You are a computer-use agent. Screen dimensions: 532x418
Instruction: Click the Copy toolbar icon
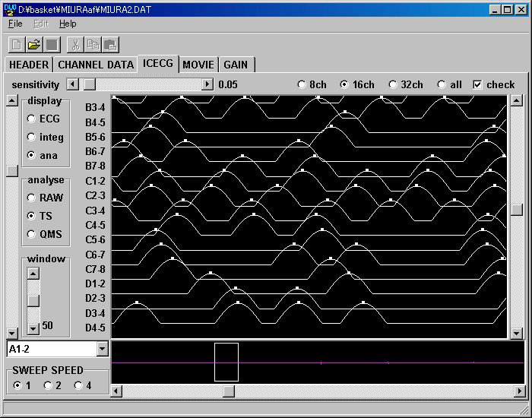93,45
